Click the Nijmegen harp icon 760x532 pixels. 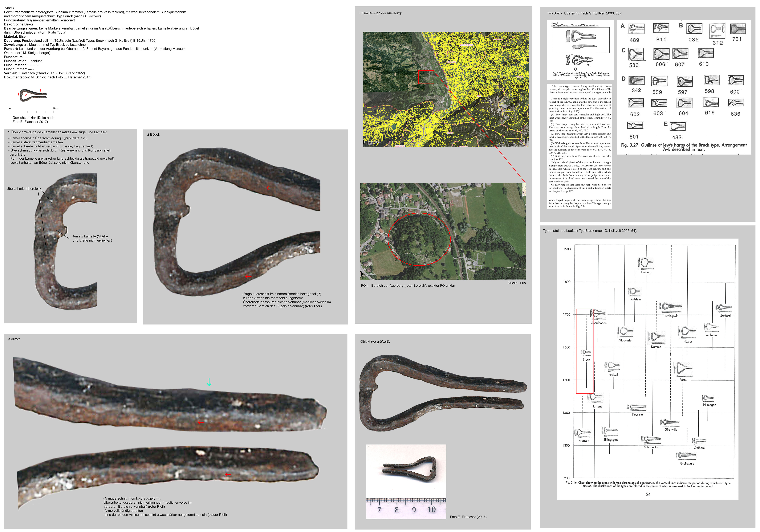708,398
